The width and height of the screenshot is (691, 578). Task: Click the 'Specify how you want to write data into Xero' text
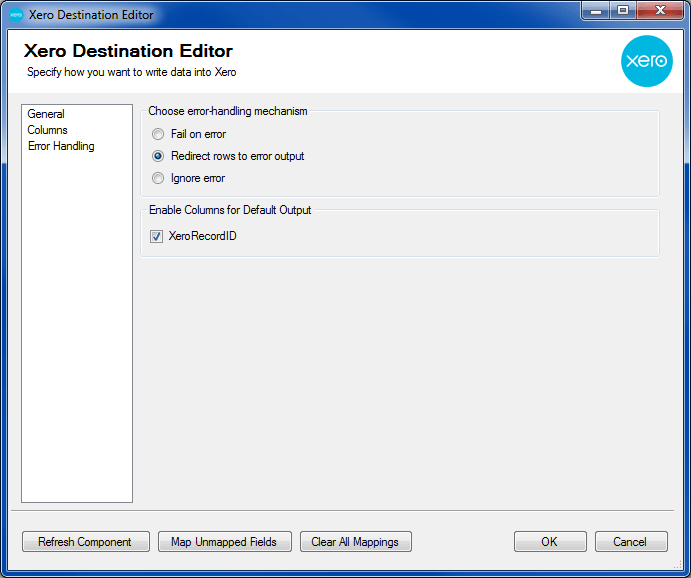132,72
